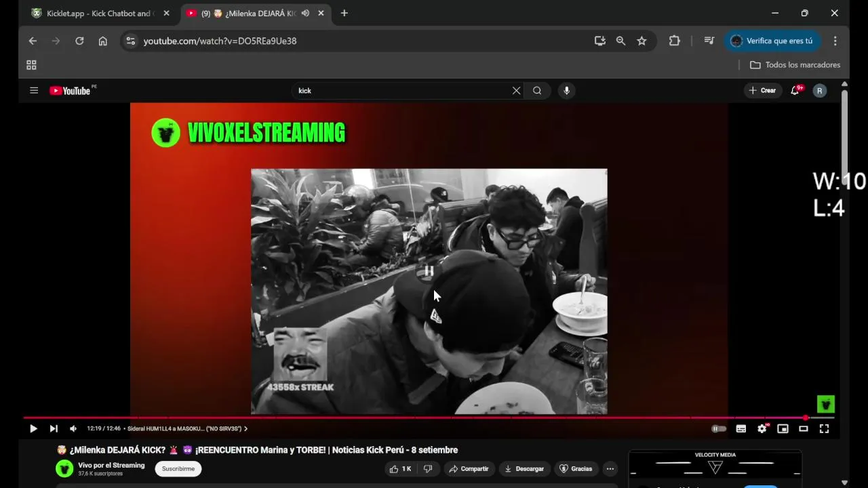This screenshot has height=488, width=868.
Task: Open a new browser tab
Action: [x=344, y=13]
